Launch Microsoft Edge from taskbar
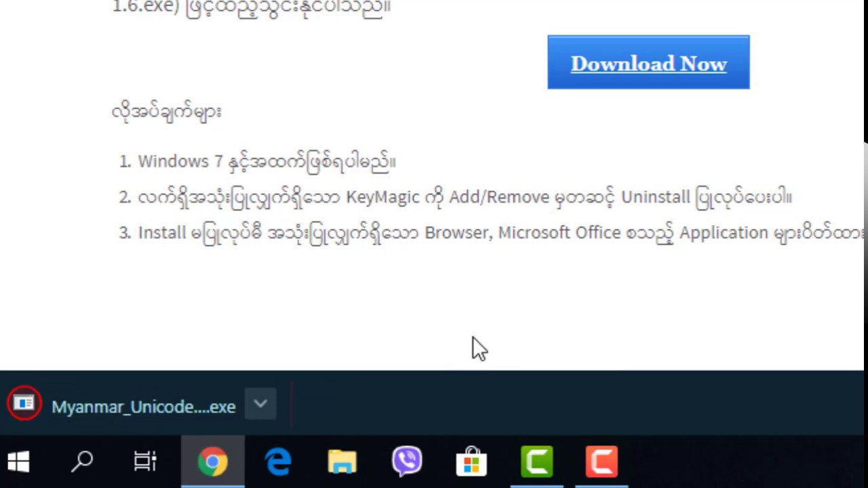 [278, 462]
